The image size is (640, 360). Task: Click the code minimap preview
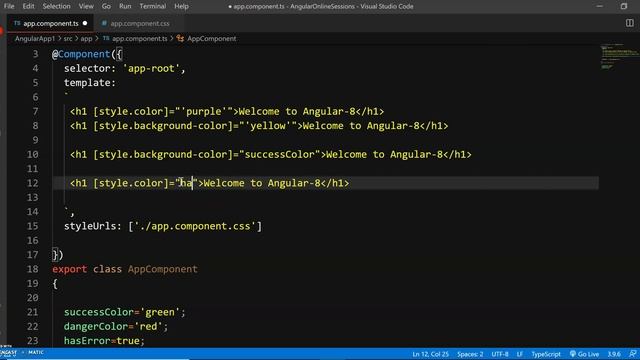(x=619, y=56)
